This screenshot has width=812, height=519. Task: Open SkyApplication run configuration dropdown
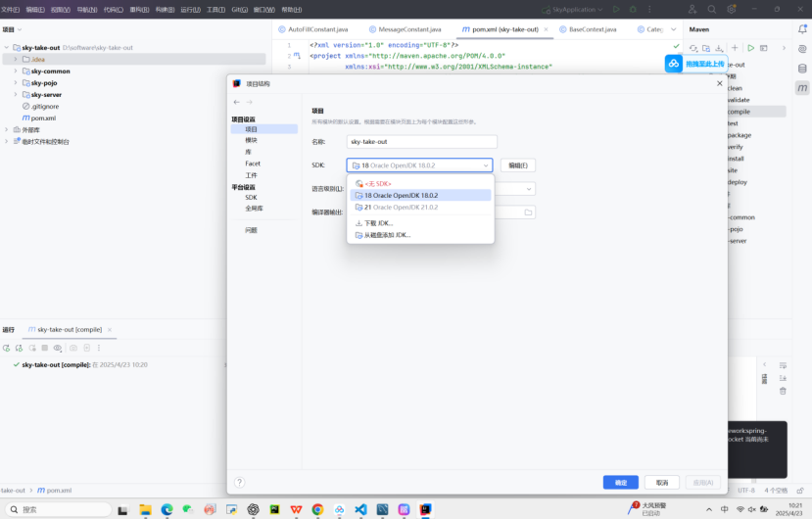pos(573,10)
